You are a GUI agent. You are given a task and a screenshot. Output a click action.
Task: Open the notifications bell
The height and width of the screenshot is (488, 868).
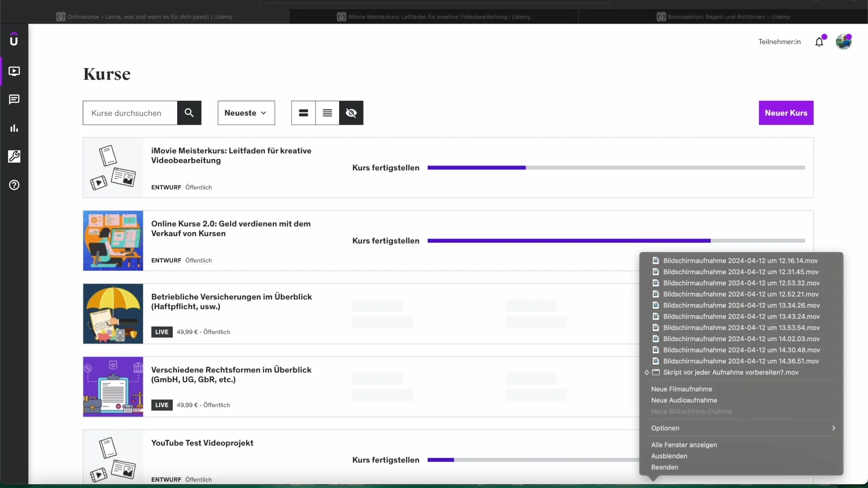click(819, 42)
